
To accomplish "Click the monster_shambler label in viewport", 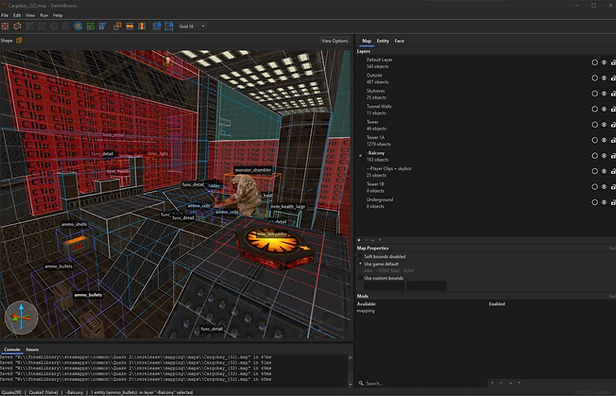I will (x=253, y=170).
